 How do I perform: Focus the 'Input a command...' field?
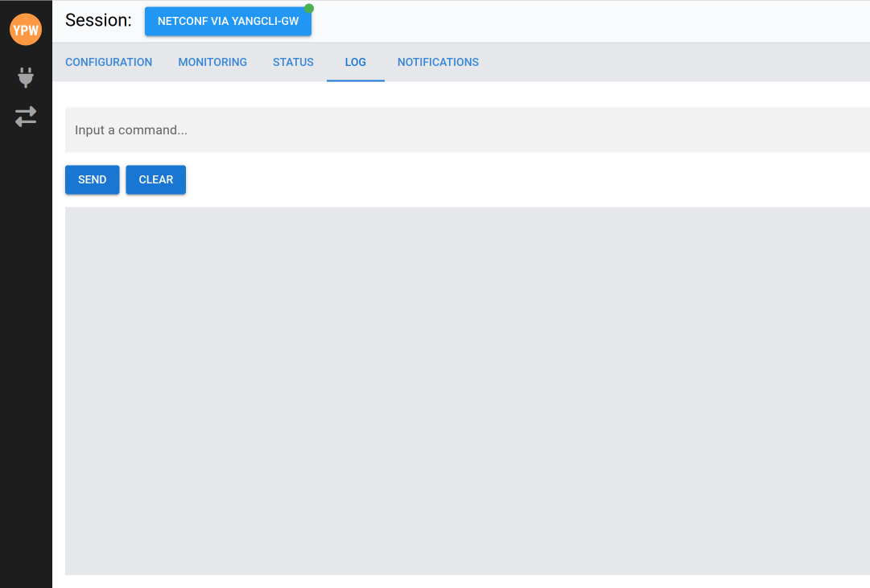(x=467, y=130)
